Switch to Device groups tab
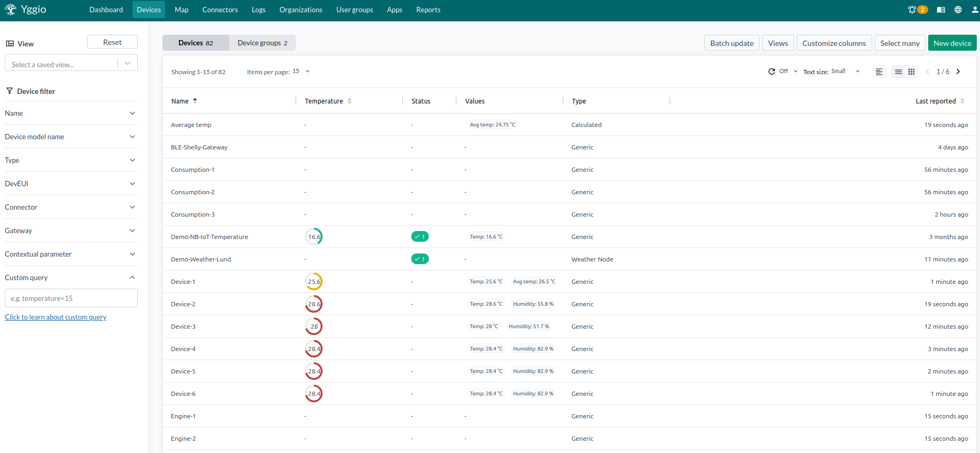The image size is (980, 453). (262, 43)
